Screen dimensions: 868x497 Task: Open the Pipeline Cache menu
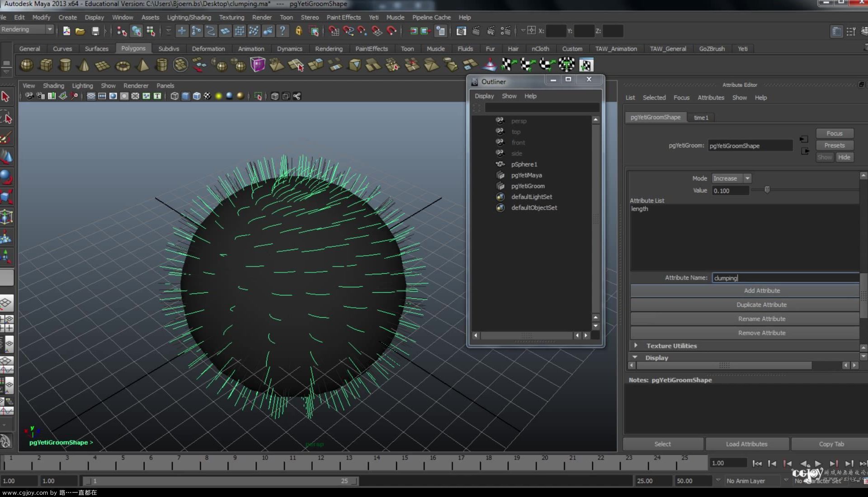coord(431,17)
